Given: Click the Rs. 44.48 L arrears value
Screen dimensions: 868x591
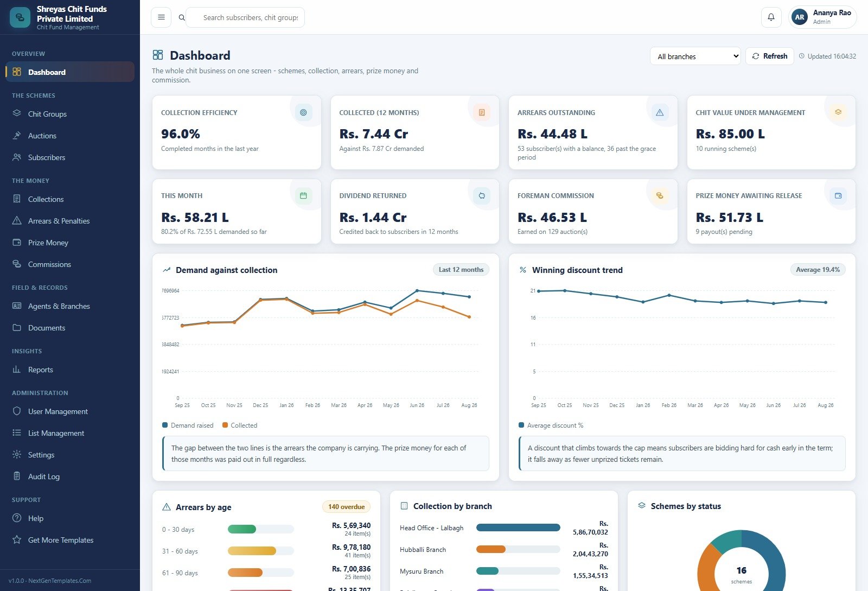Looking at the screenshot, I should coord(552,134).
